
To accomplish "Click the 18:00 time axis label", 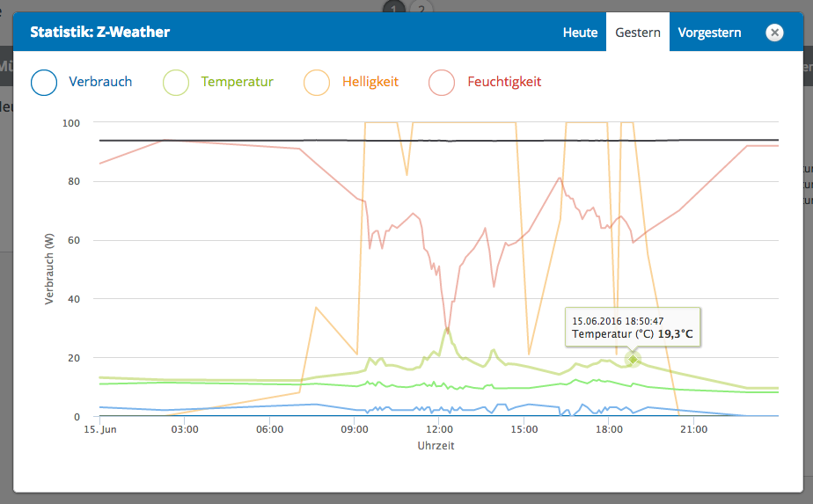I will tap(609, 429).
